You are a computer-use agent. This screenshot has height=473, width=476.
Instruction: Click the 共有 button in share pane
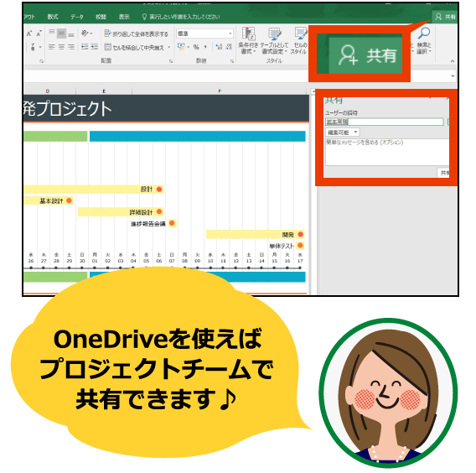(443, 173)
